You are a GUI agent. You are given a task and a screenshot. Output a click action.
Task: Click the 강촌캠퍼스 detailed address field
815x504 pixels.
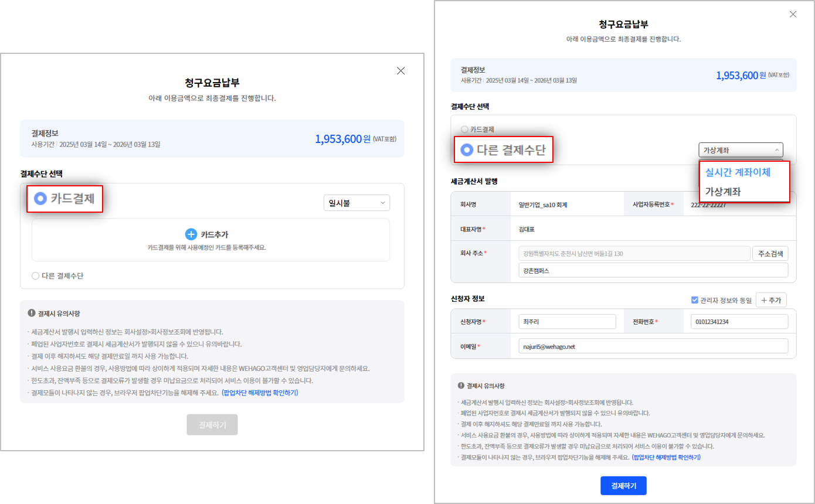(653, 271)
